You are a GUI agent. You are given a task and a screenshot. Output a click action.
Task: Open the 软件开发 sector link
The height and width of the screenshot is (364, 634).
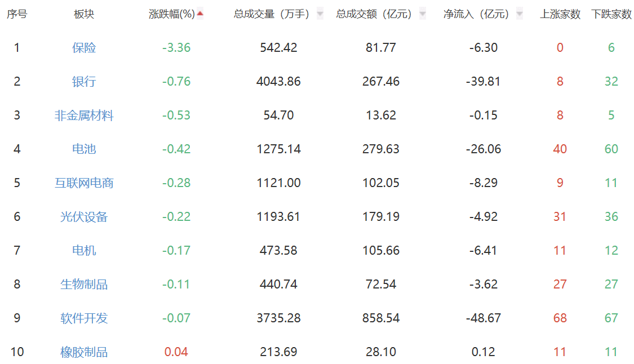coord(84,318)
